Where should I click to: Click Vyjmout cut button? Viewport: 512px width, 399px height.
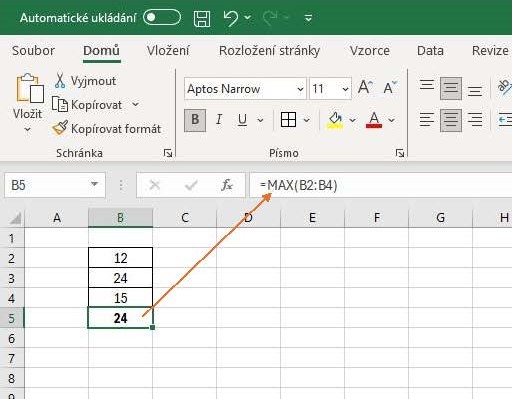coord(85,81)
